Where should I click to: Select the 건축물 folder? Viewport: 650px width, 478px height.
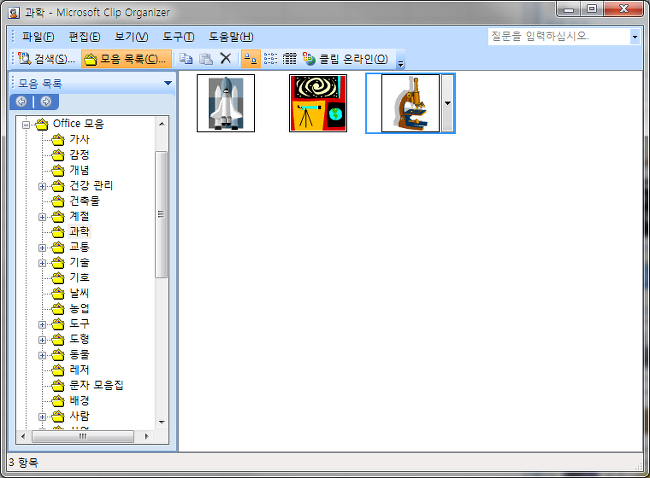click(85, 201)
